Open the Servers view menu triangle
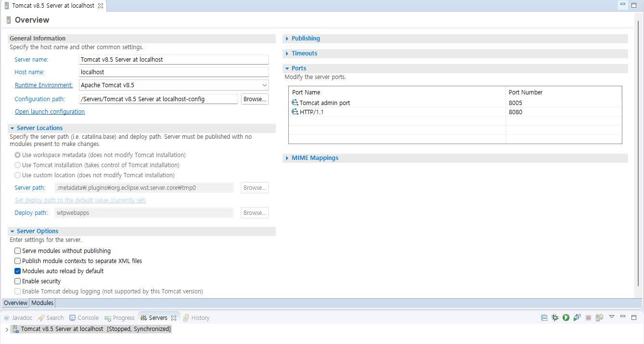This screenshot has height=344, width=644. (612, 317)
